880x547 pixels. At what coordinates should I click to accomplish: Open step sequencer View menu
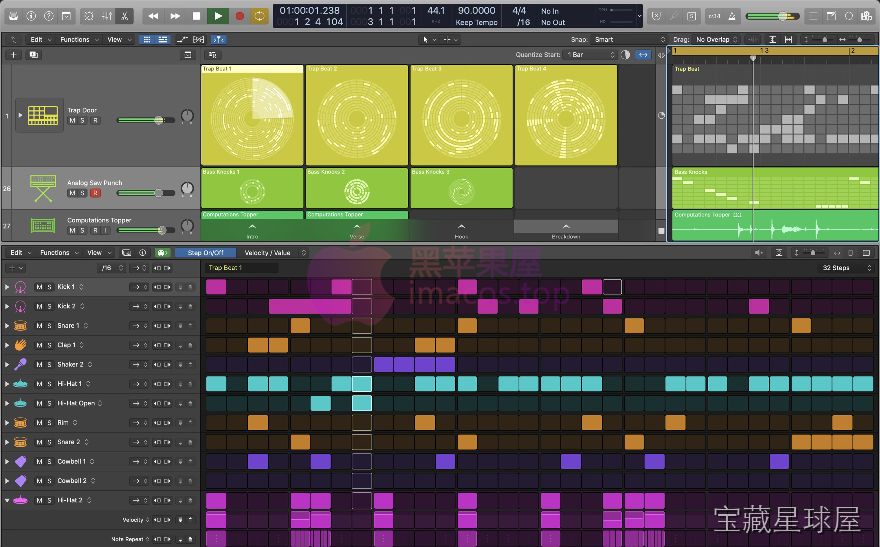point(99,252)
